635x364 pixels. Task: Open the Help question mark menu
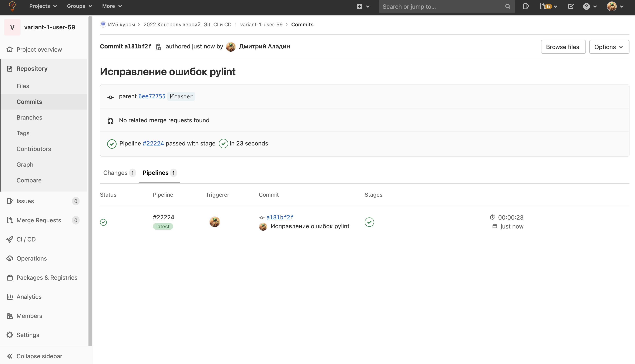pos(589,7)
